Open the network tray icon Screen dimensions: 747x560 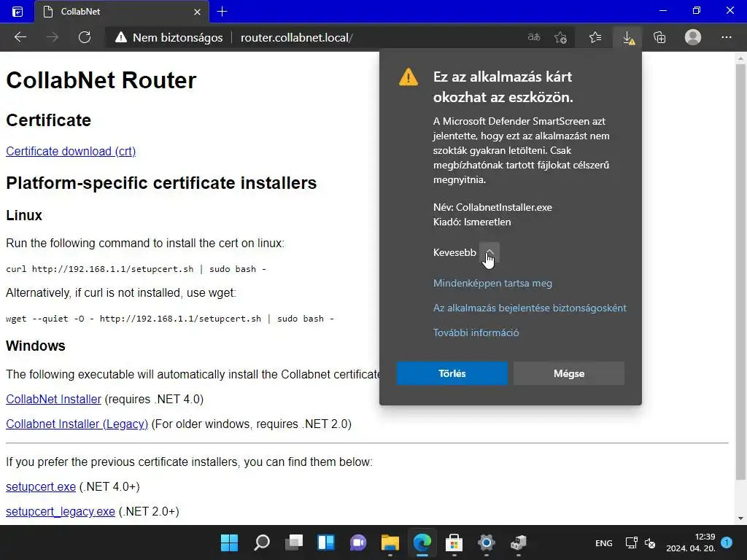632,542
